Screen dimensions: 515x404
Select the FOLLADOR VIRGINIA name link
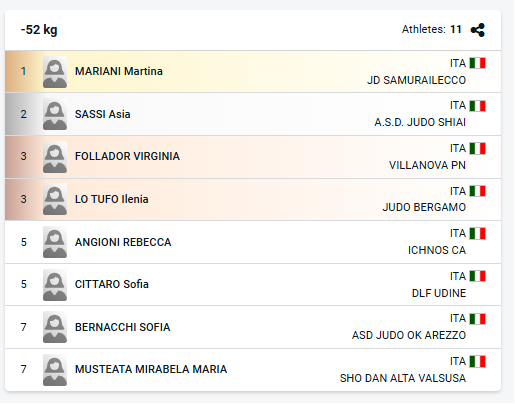pos(127,156)
